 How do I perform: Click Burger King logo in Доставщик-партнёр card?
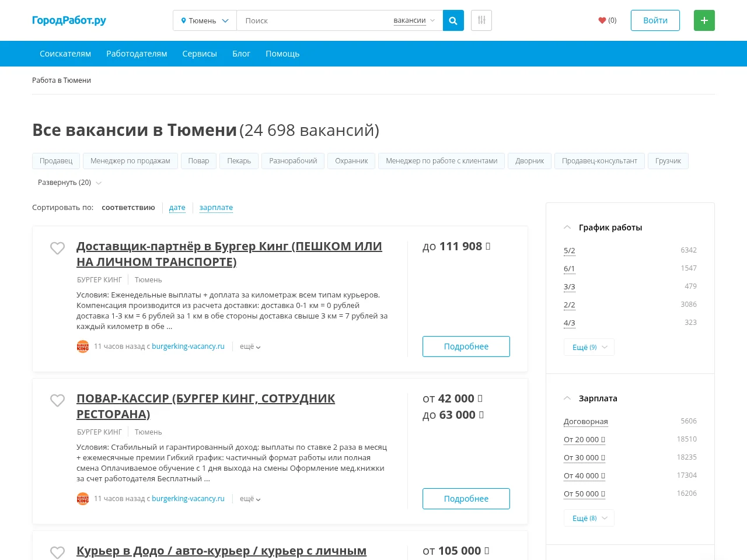coord(83,346)
